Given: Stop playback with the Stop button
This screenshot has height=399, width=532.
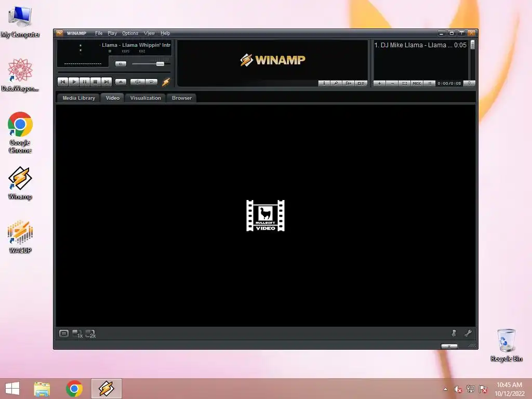Looking at the screenshot, I should point(96,82).
